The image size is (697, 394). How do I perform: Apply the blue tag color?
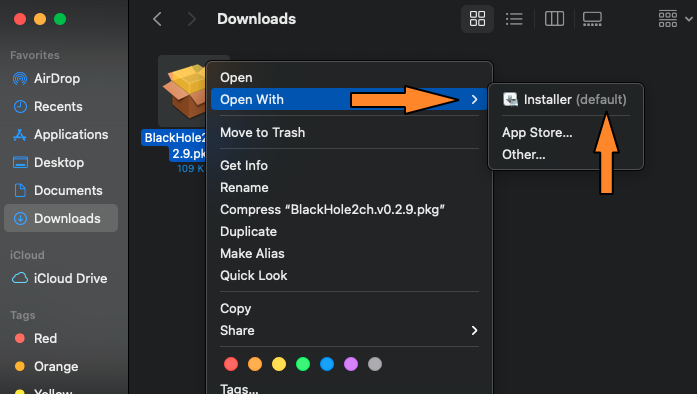327,364
